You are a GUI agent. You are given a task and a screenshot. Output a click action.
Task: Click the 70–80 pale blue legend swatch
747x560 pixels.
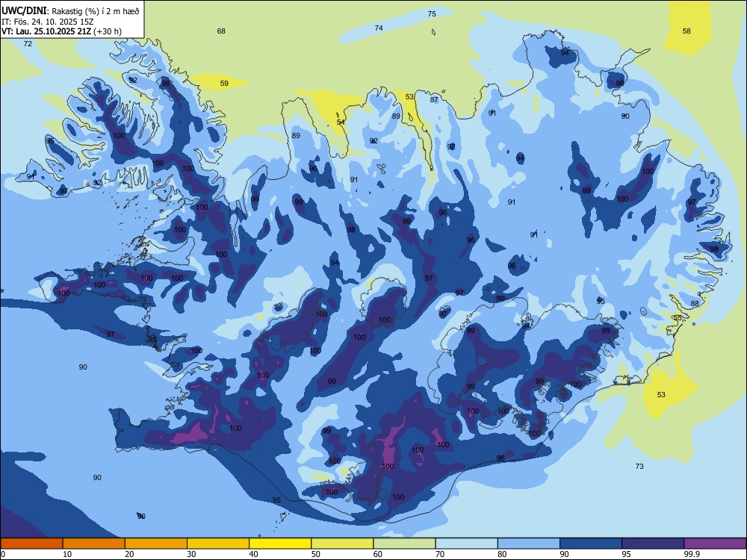click(466, 544)
